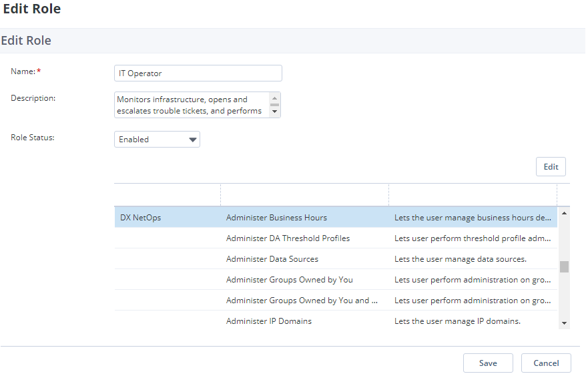
Task: Click the table scrollbar up arrow
Action: pyautogui.click(x=564, y=214)
